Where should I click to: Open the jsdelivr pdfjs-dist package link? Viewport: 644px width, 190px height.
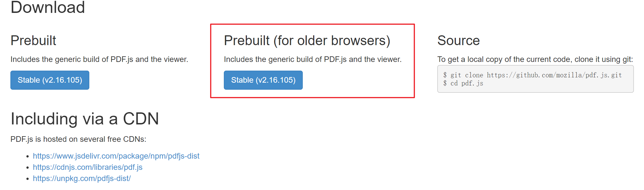116,156
